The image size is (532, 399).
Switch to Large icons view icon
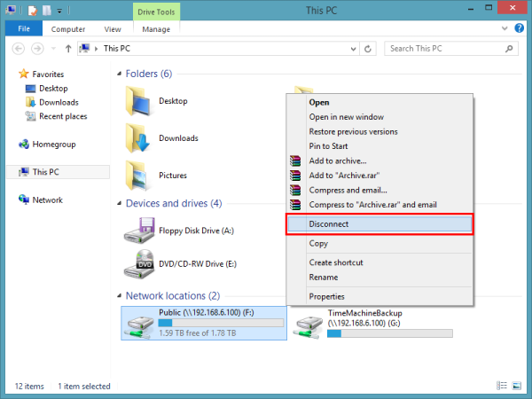click(x=517, y=386)
